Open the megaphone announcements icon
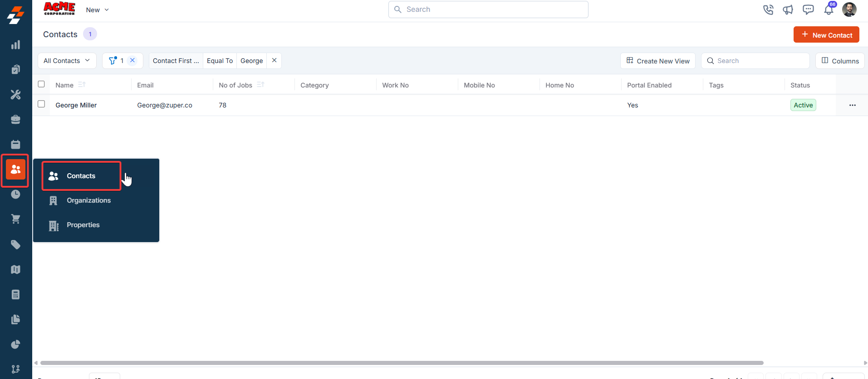Viewport: 868px width, 379px height. [x=788, y=10]
